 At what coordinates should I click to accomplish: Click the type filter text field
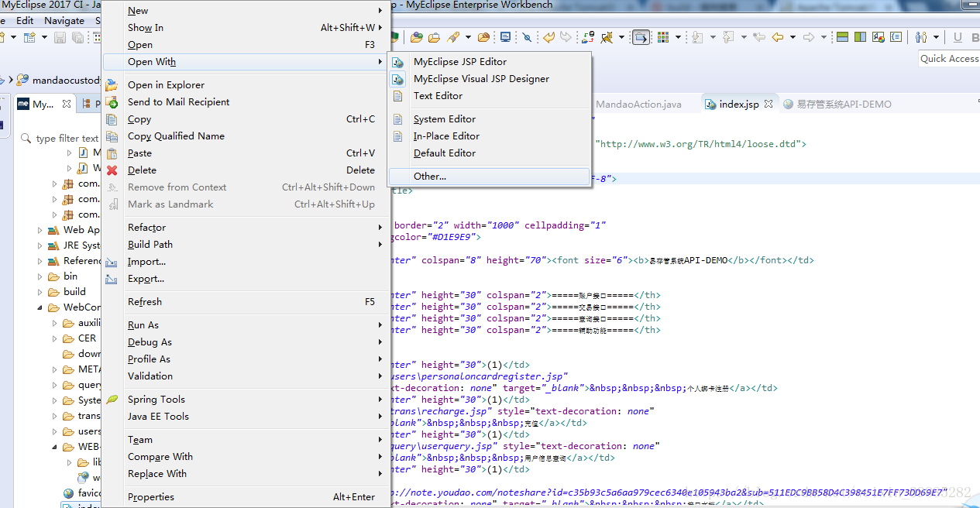(67, 139)
